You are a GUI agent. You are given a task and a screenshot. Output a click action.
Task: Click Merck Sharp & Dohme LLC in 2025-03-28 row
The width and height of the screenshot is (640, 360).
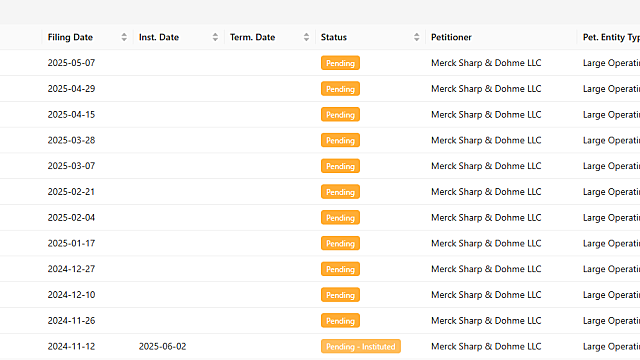[486, 140]
